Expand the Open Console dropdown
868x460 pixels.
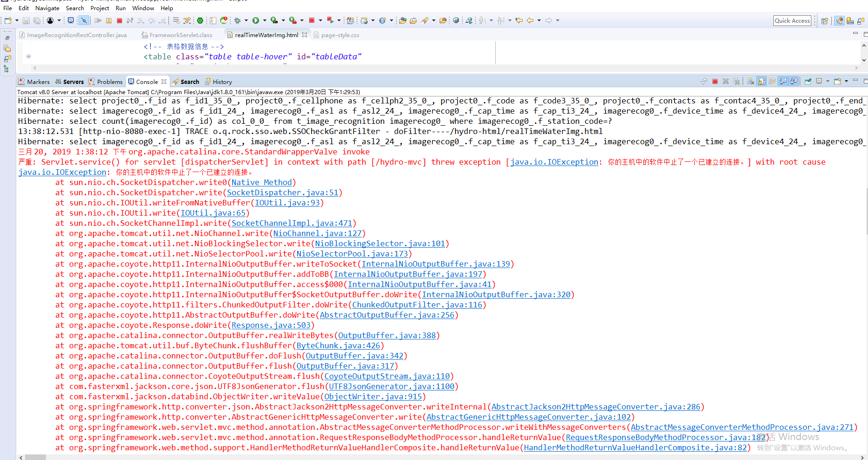[847, 81]
